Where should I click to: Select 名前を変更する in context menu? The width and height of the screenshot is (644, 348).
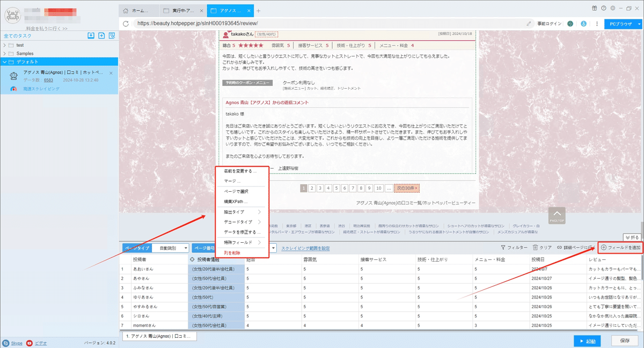(x=240, y=171)
